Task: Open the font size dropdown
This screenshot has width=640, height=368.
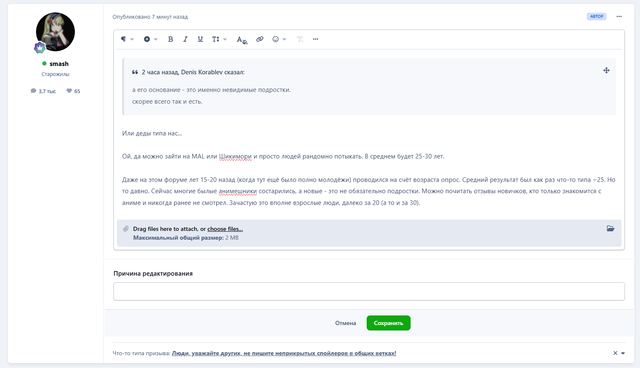Action: tap(219, 39)
